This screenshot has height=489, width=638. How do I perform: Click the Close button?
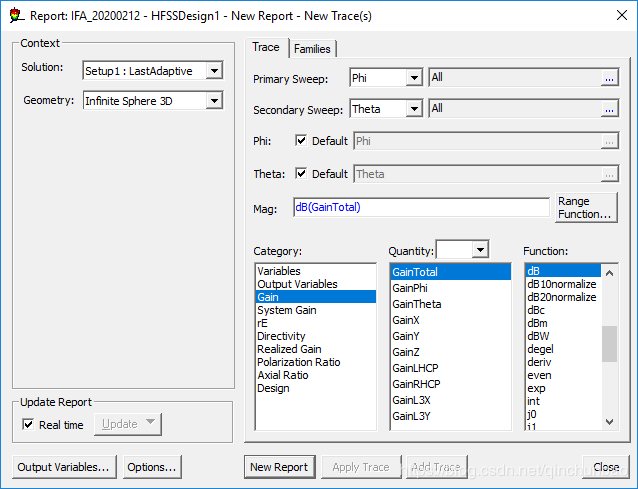click(606, 467)
